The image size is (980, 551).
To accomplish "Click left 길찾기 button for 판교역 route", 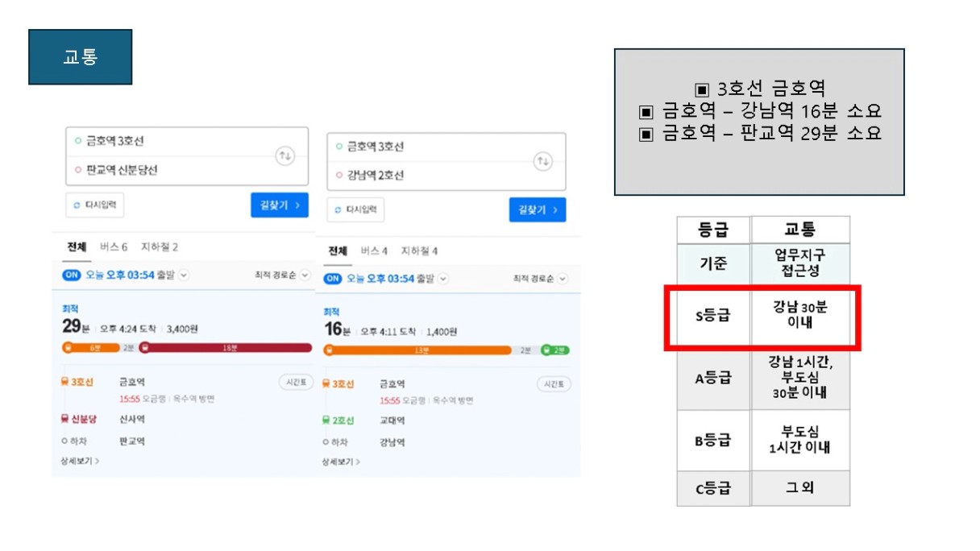I will pyautogui.click(x=280, y=205).
